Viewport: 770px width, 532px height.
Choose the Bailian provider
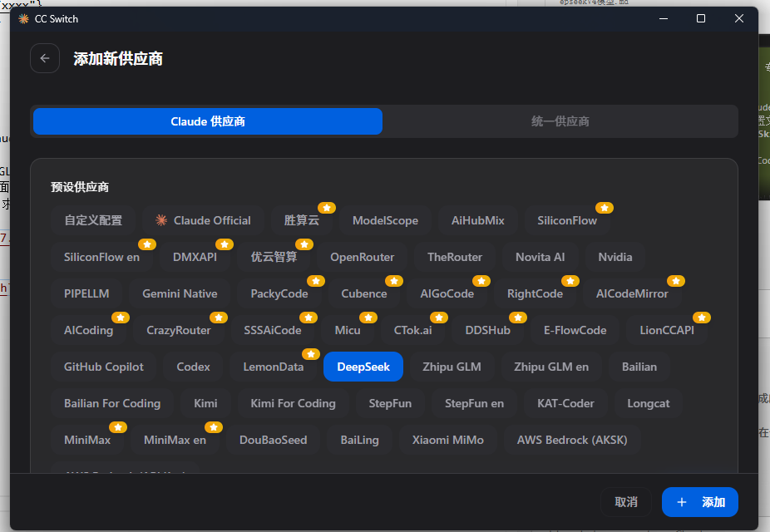tap(639, 367)
